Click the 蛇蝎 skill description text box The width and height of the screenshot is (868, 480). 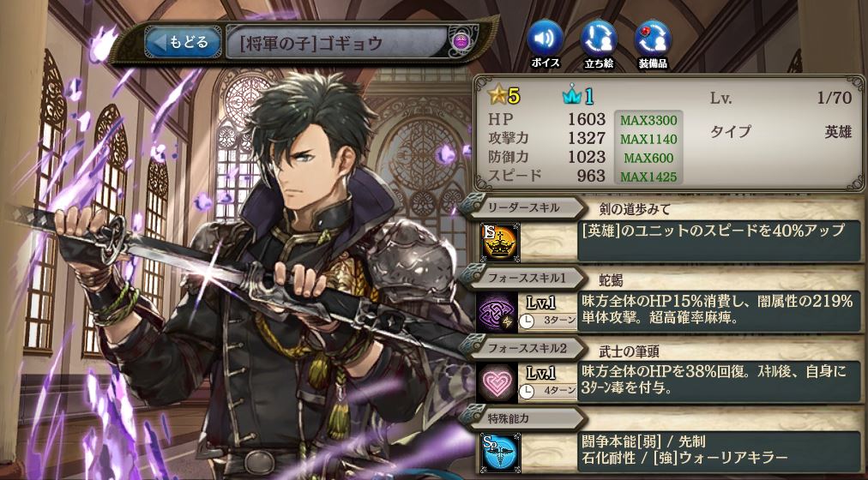[x=719, y=313]
